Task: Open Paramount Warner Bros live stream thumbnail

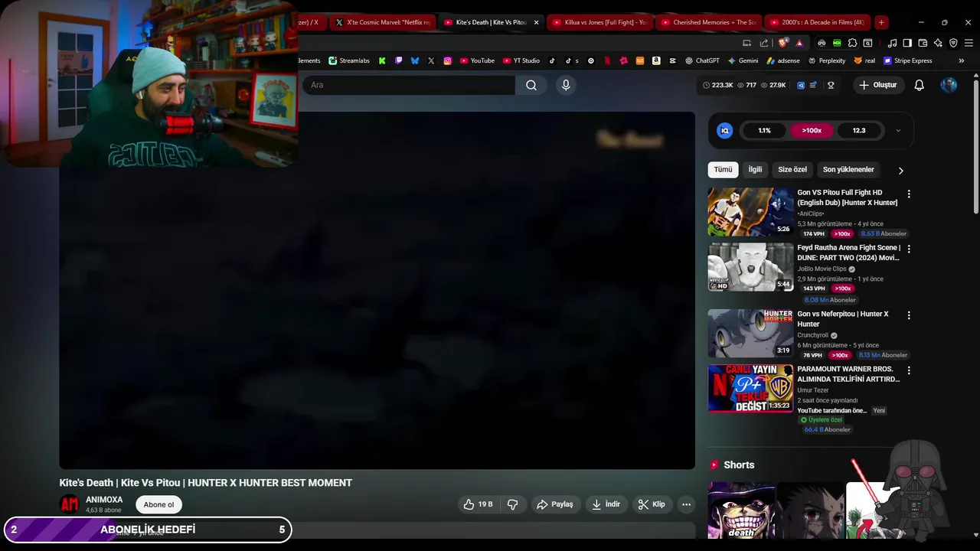Action: (750, 388)
